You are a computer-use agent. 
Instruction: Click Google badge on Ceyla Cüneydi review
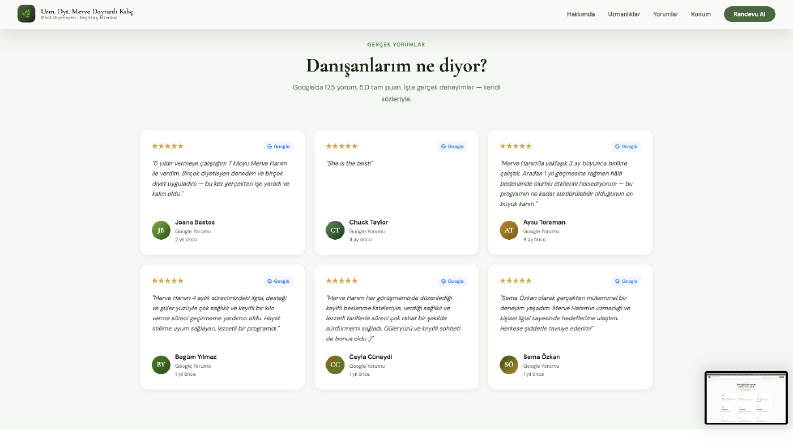point(452,281)
